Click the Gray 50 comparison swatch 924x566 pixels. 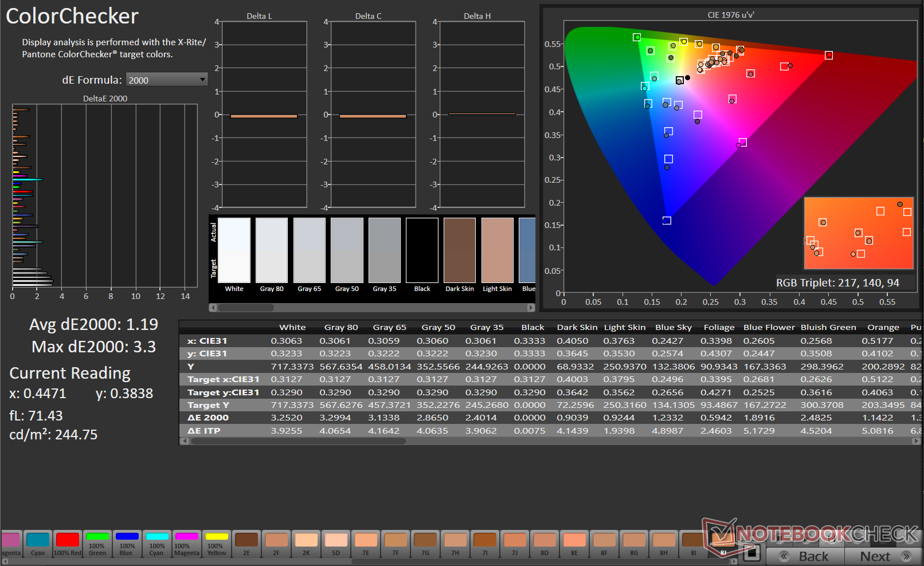pyautogui.click(x=347, y=250)
